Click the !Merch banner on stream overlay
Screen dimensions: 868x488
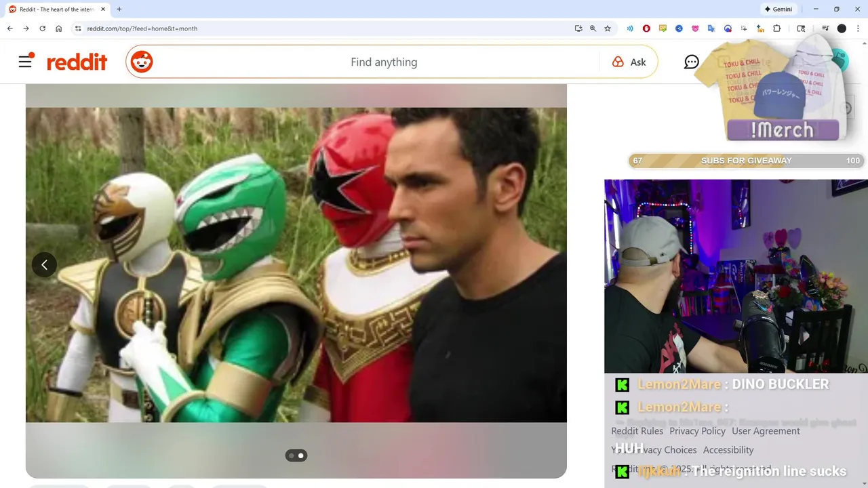(782, 129)
